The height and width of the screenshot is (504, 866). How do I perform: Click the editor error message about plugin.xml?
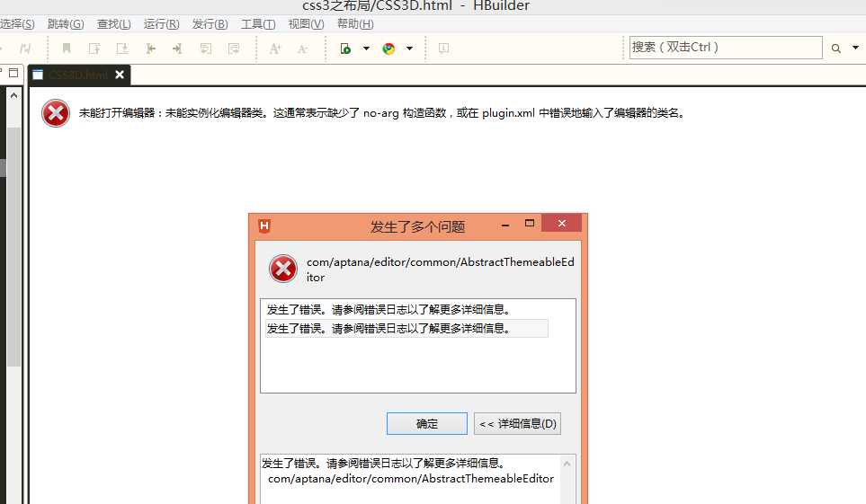[x=382, y=113]
